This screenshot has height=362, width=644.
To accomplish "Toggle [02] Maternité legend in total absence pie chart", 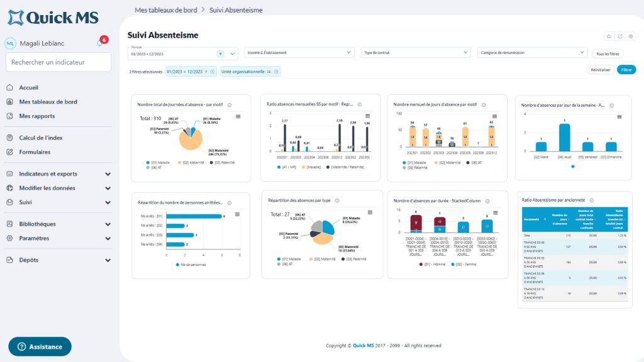I will point(191,163).
